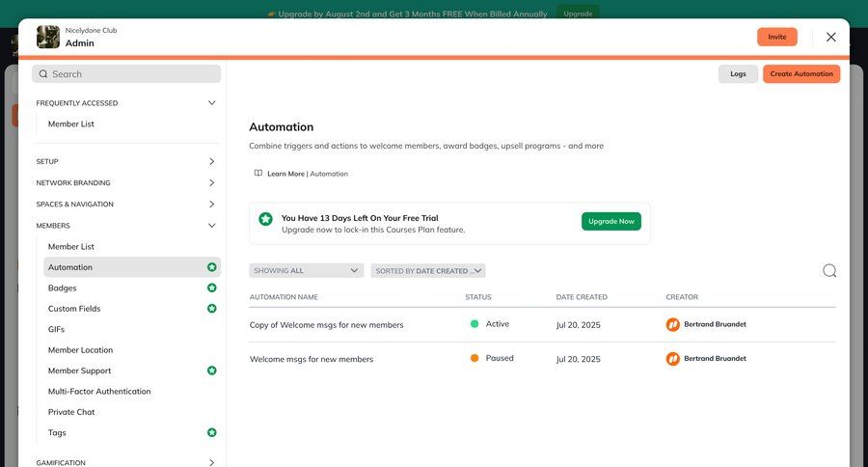Click Active status text
This screenshot has width=868, height=467.
pos(497,324)
